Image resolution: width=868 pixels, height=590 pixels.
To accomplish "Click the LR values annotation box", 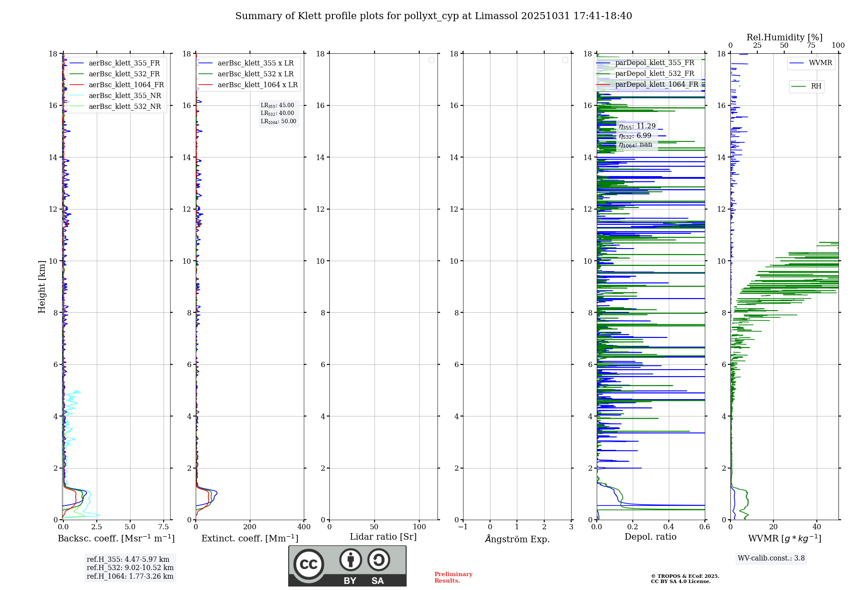I will tap(279, 113).
